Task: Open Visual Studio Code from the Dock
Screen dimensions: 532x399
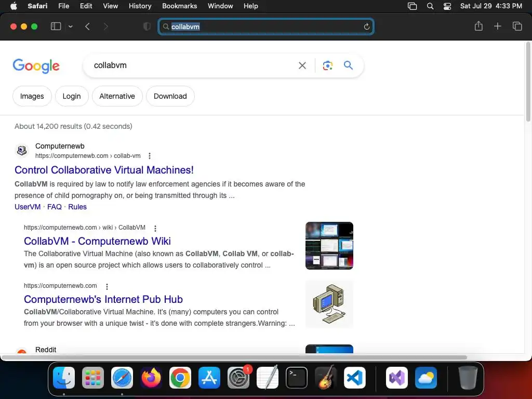Action: [x=355, y=378]
